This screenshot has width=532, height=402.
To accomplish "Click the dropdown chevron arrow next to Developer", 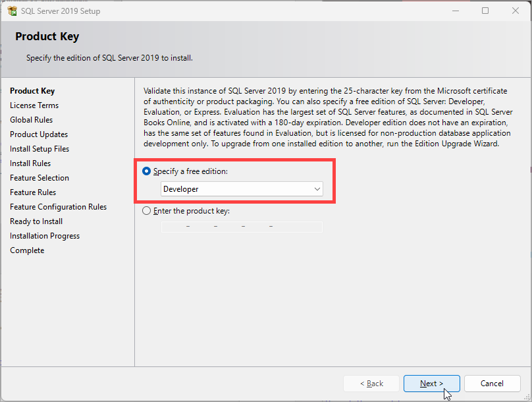I will (317, 189).
